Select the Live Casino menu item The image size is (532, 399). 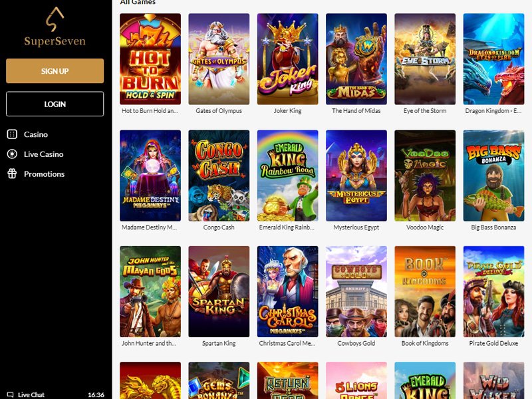(43, 154)
